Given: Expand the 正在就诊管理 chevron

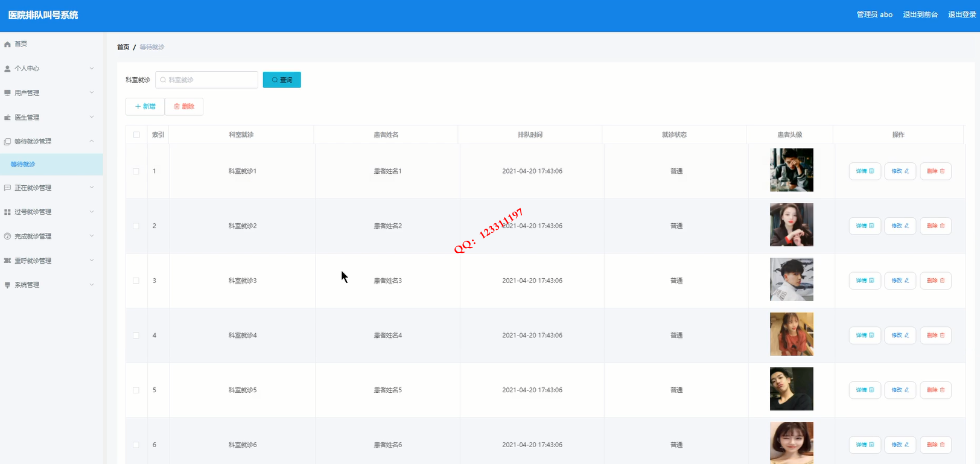Looking at the screenshot, I should (x=92, y=188).
